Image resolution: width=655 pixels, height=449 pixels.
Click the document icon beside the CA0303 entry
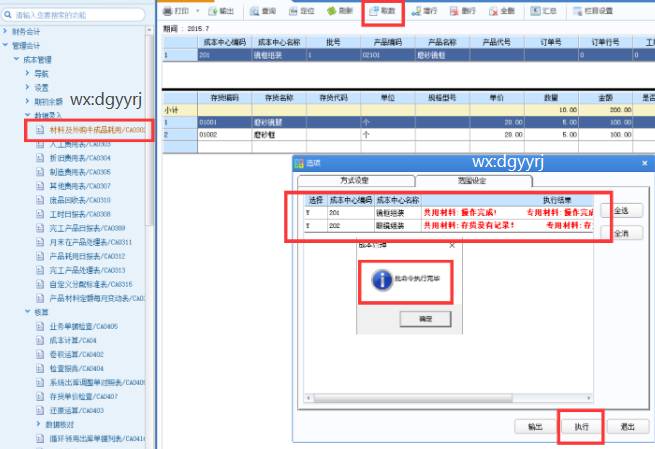pyautogui.click(x=40, y=144)
